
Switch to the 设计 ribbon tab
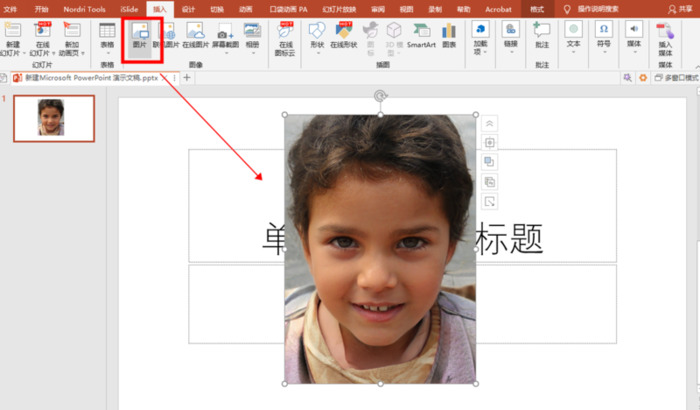click(x=188, y=8)
